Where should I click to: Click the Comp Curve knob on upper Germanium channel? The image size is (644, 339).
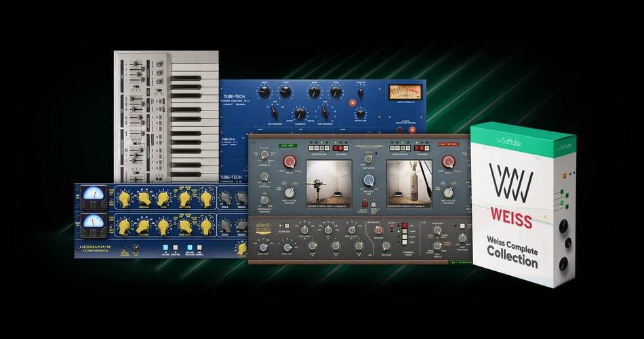pyautogui.click(x=185, y=199)
